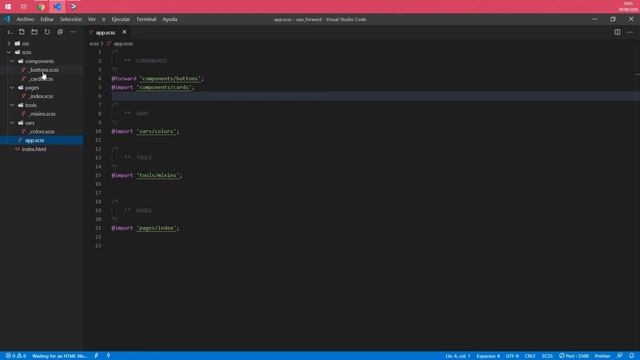Click 'Waiting for an HTML file' status text
Image resolution: width=640 pixels, height=360 pixels.
click(60, 356)
